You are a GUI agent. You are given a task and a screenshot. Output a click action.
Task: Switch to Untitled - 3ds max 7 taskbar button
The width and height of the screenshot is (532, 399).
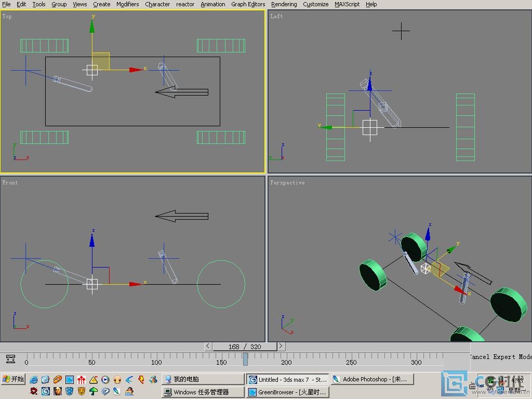pyautogui.click(x=288, y=379)
